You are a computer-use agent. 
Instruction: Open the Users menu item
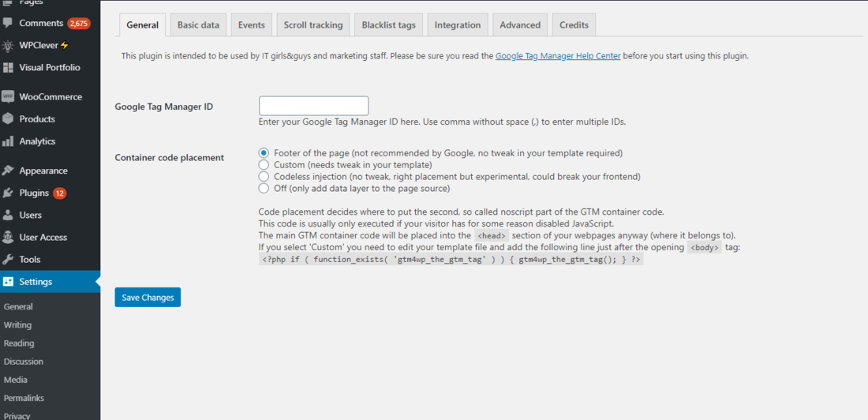coord(50,215)
